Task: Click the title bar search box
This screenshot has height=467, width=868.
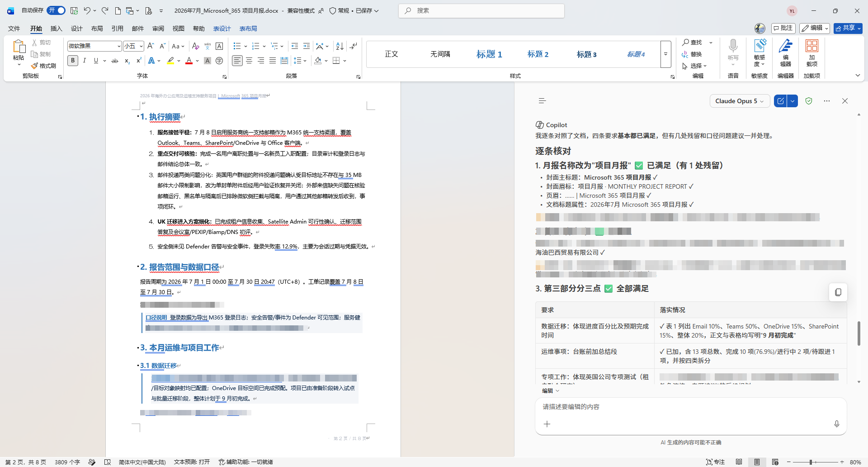Action: click(481, 10)
